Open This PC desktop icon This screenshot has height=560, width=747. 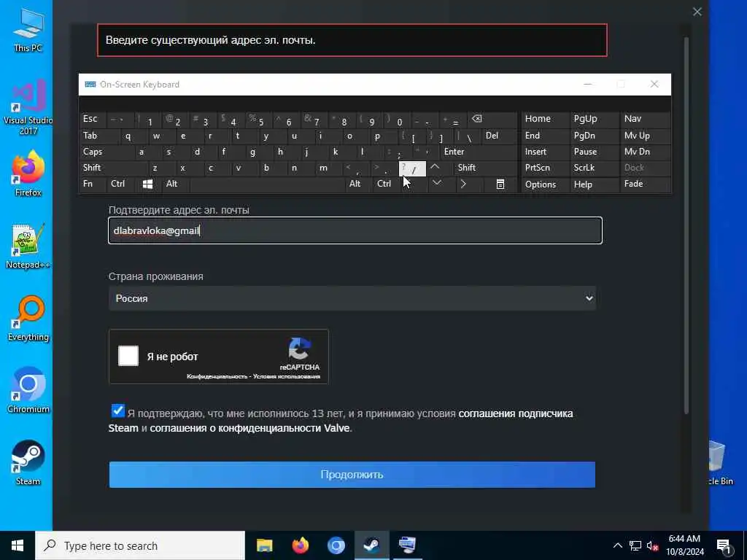click(x=28, y=29)
